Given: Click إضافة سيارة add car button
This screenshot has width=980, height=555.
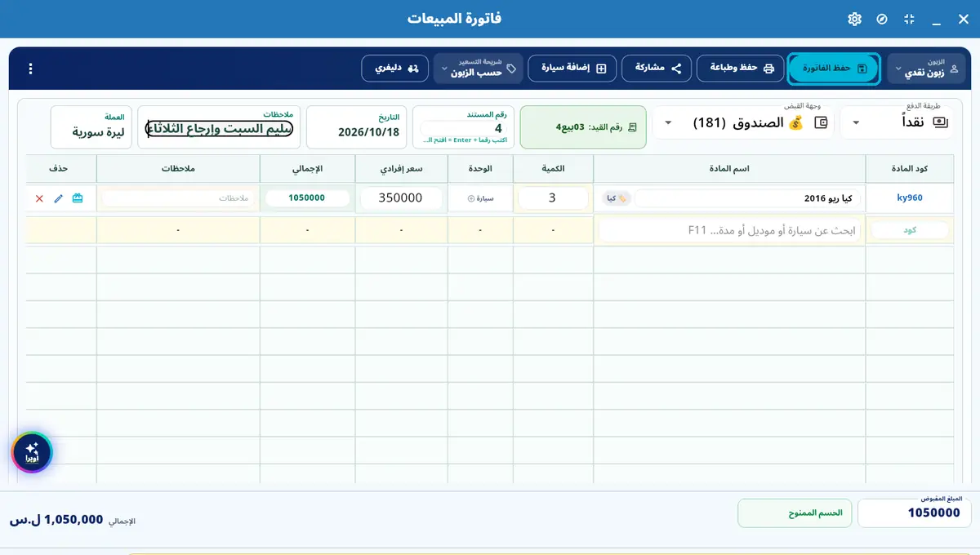Looking at the screenshot, I should 572,69.
